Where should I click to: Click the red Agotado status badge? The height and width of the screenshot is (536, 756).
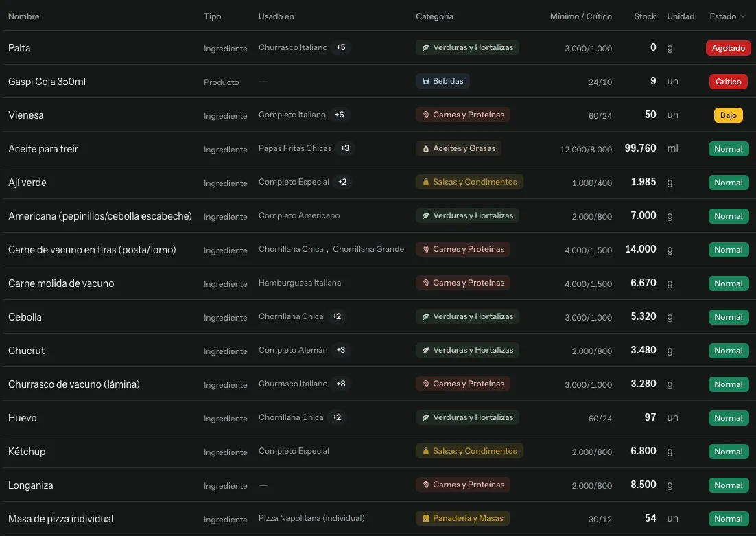tap(728, 48)
